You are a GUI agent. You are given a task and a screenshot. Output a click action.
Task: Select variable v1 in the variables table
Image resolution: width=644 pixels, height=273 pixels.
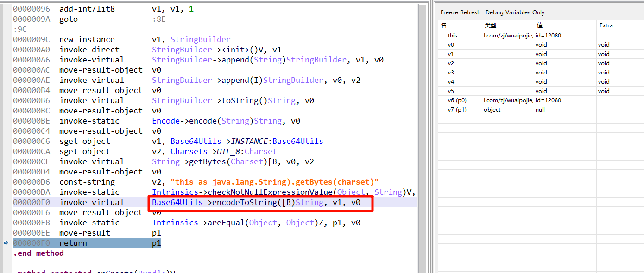(541, 54)
